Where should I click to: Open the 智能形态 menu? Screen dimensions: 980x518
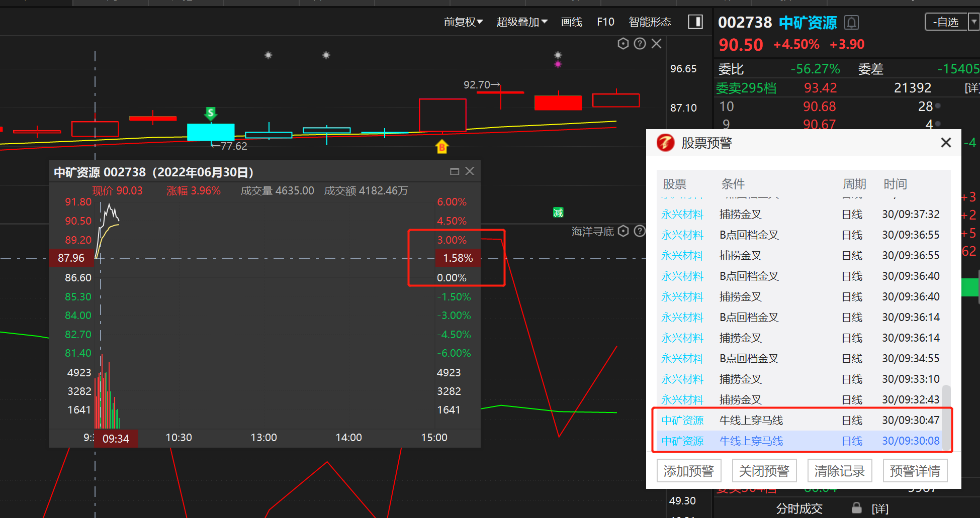click(x=650, y=22)
